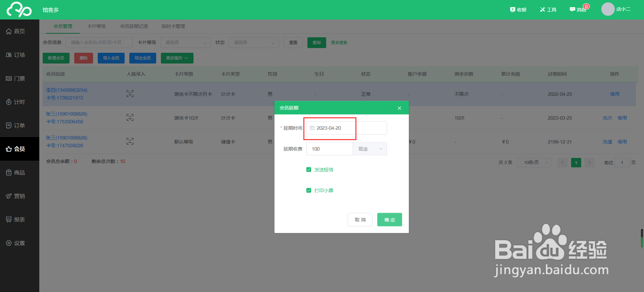644x292 pixels.
Task: Click 重置 reset button
Action: point(293,43)
